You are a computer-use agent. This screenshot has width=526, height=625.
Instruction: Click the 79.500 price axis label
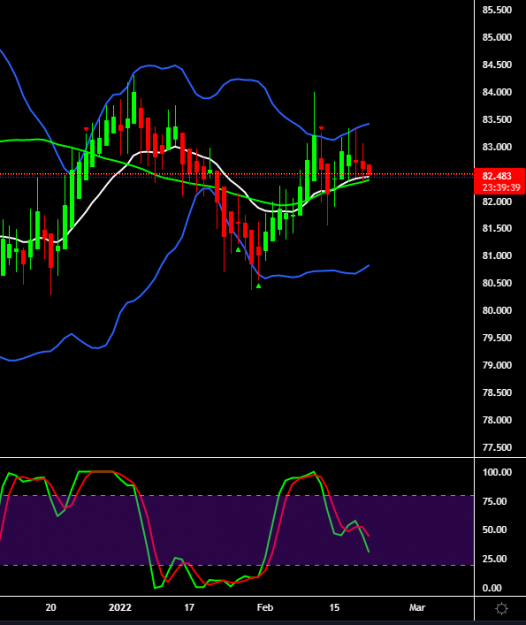coord(497,338)
